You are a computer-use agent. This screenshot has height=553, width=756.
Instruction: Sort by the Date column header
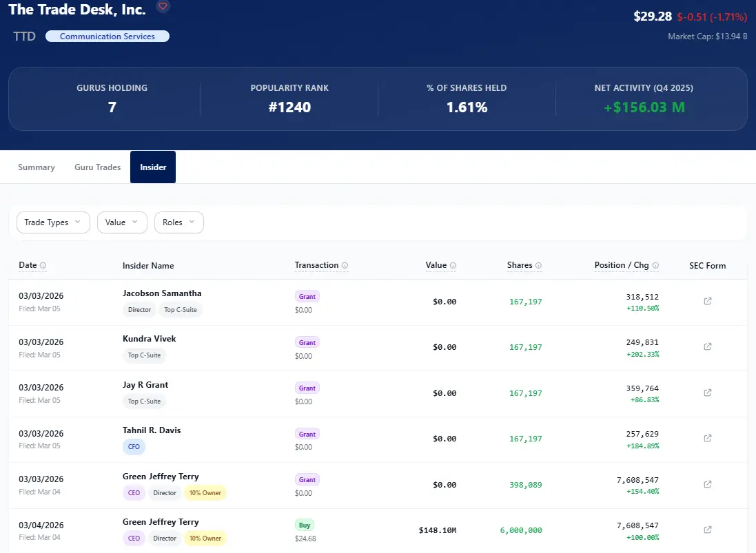coord(28,265)
